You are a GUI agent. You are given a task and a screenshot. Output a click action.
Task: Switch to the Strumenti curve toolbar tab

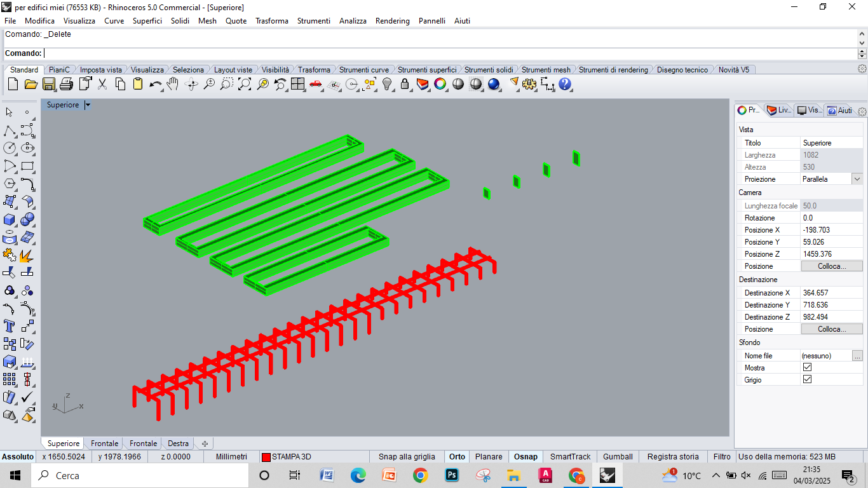[x=364, y=70]
